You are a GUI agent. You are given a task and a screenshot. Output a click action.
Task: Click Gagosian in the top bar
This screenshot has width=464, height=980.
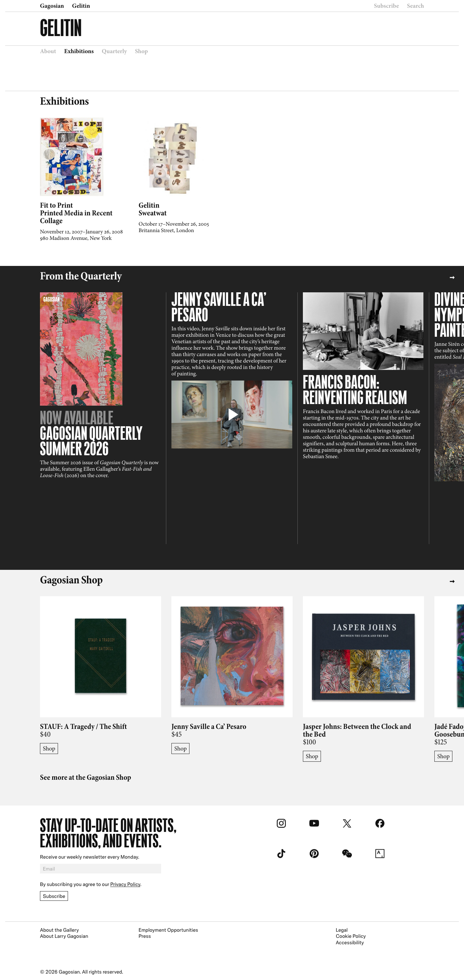52,6
